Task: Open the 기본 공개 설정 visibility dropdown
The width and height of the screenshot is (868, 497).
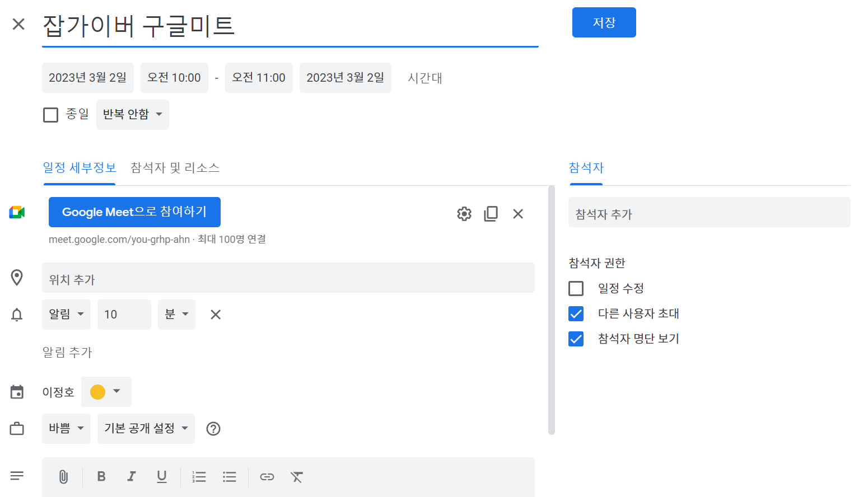Action: (x=146, y=429)
